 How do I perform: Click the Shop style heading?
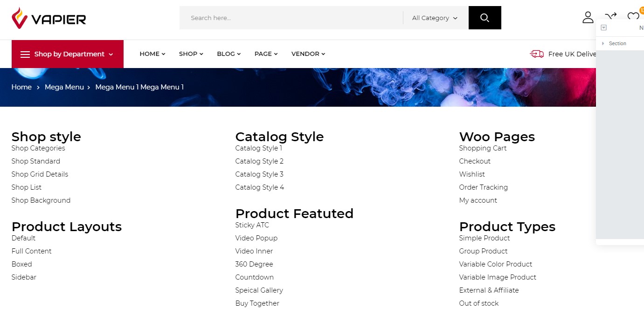(x=46, y=137)
